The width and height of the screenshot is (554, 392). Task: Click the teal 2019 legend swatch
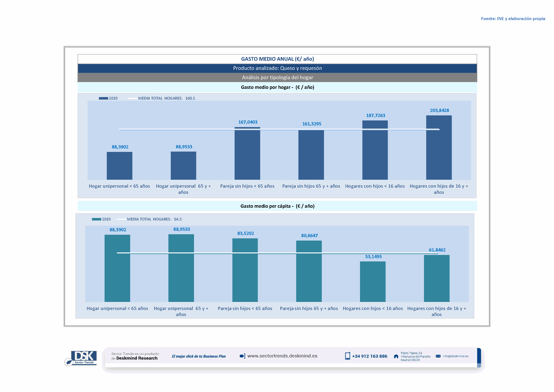click(96, 219)
